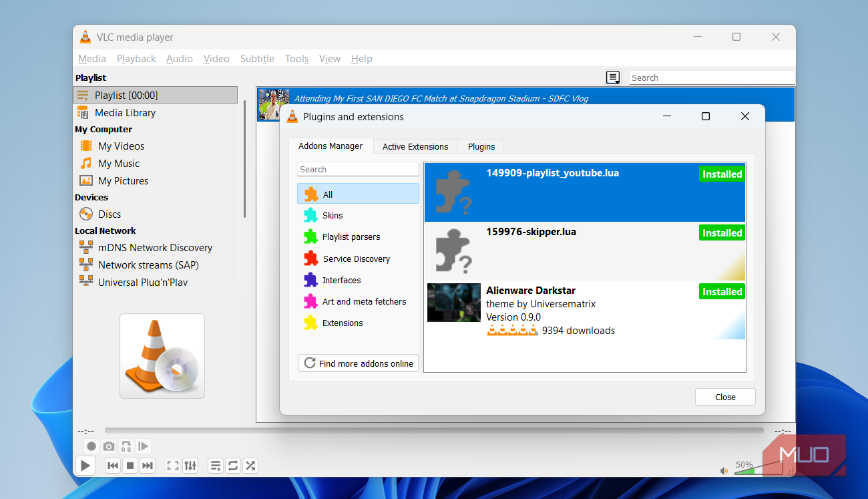Filter addons by Extensions category
Screen dimensions: 868x499
[x=358, y=323]
